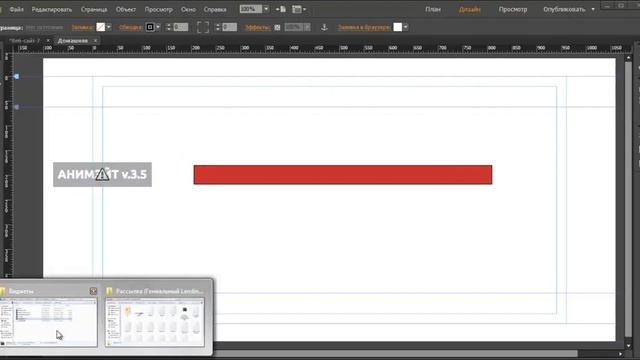
Task: Expand the zoom level dropdown
Action: coord(266,9)
